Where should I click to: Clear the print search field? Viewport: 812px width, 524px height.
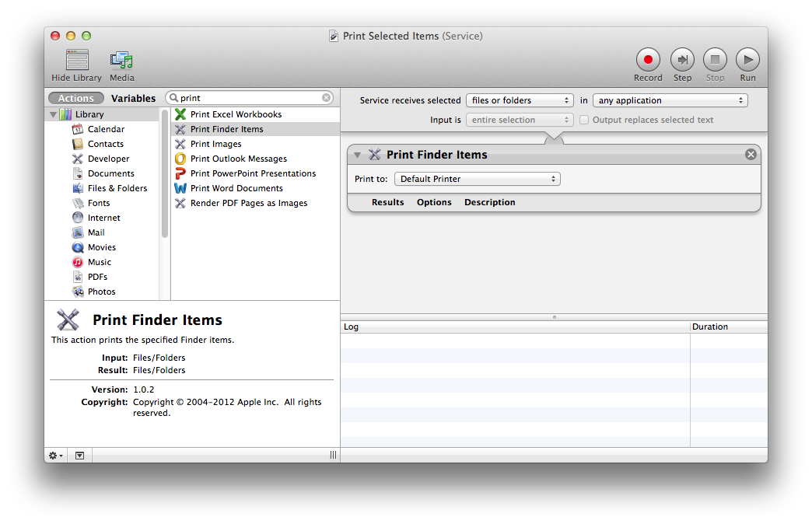tap(327, 98)
